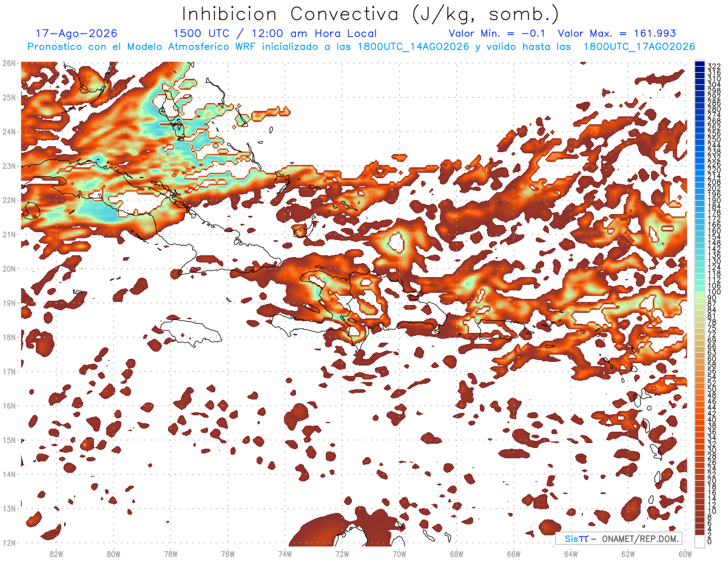728x562 pixels.
Task: Click the '78W' longitude label
Action: point(170,554)
